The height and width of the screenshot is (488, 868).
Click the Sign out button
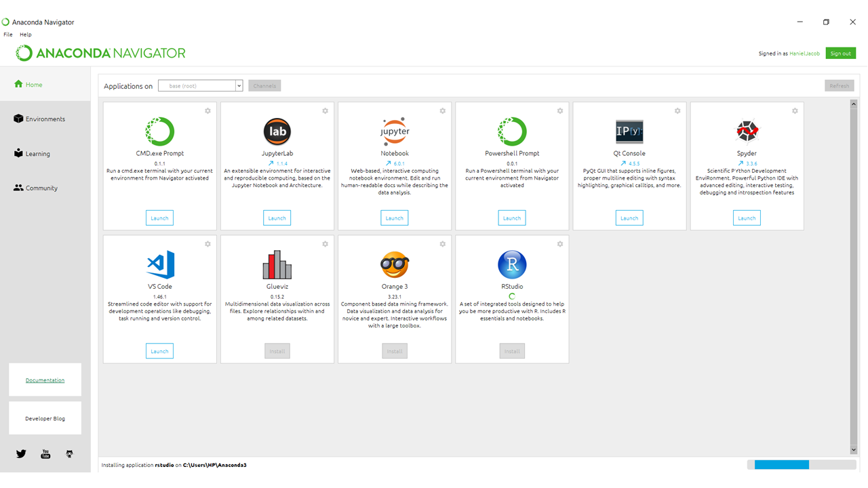[x=840, y=54]
